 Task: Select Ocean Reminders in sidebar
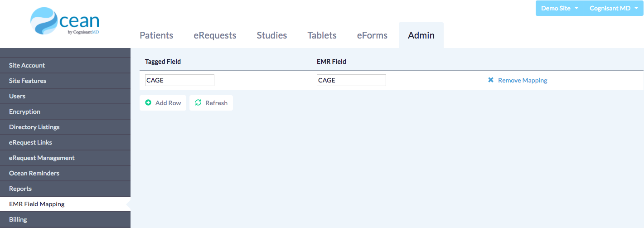pos(34,173)
